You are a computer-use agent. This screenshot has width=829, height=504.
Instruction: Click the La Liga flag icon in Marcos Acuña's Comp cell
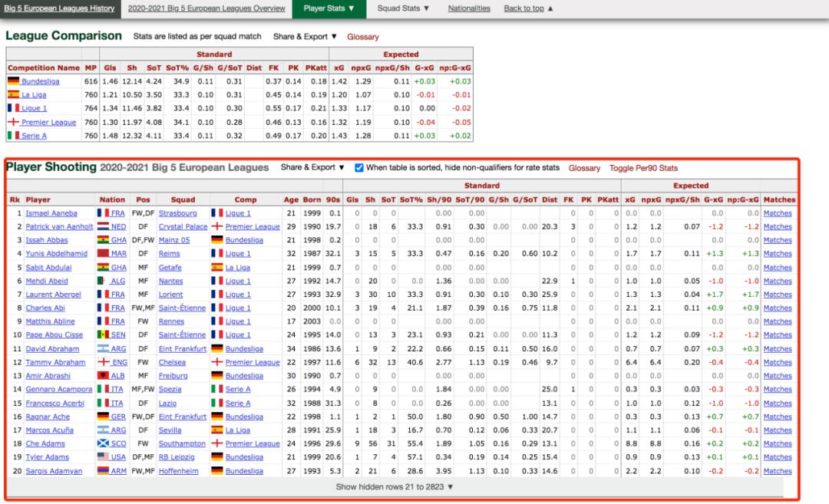click(x=216, y=430)
